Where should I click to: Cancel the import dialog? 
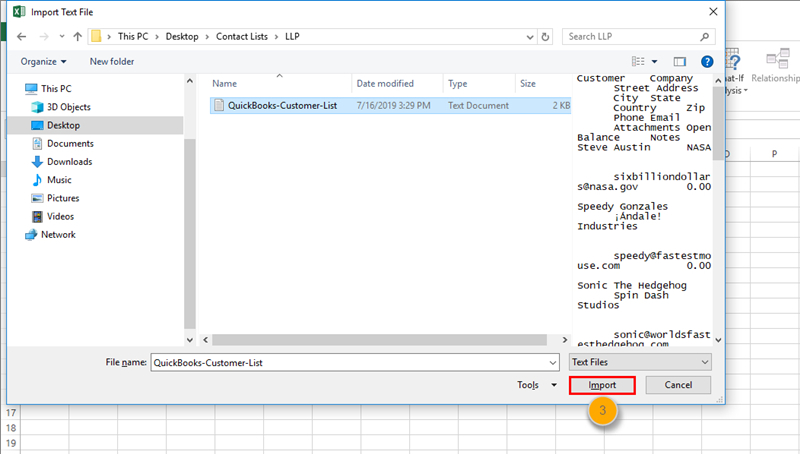coord(678,385)
